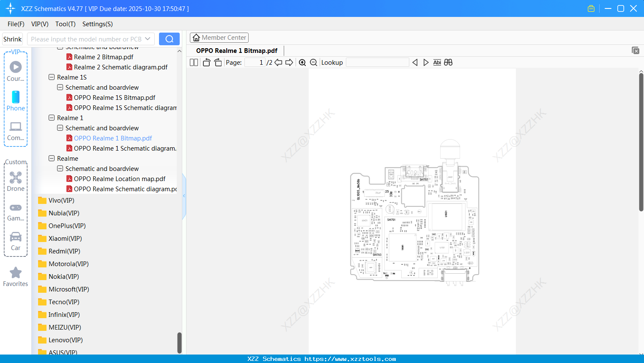Viewport: 644px width, 363px height.
Task: Rotate the PDF page counterclockwise
Action: [x=206, y=62]
